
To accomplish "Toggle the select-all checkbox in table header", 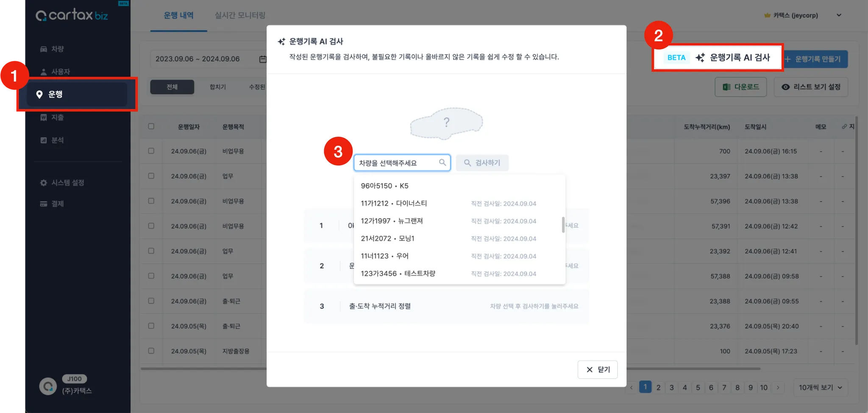I will [151, 126].
